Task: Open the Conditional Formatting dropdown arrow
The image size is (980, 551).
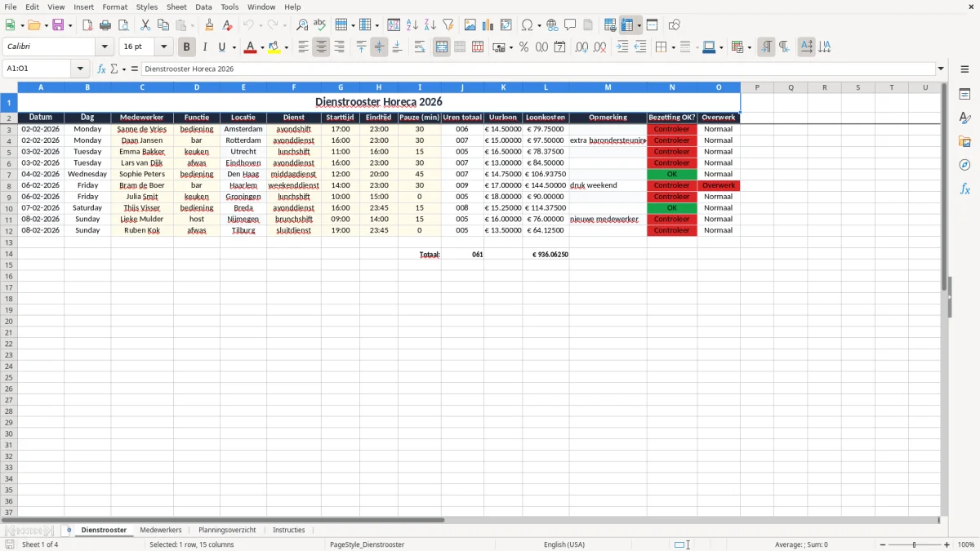Action: point(749,47)
